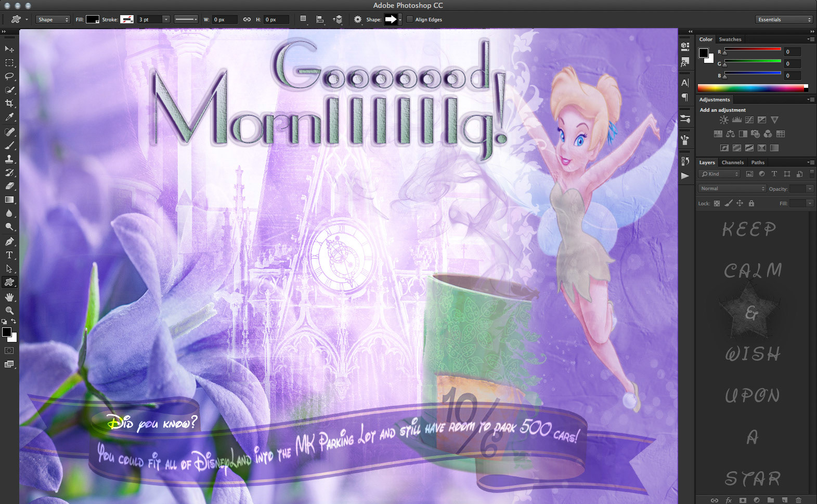The height and width of the screenshot is (504, 817).
Task: Toggle layer filtering on/off switch
Action: (812, 174)
